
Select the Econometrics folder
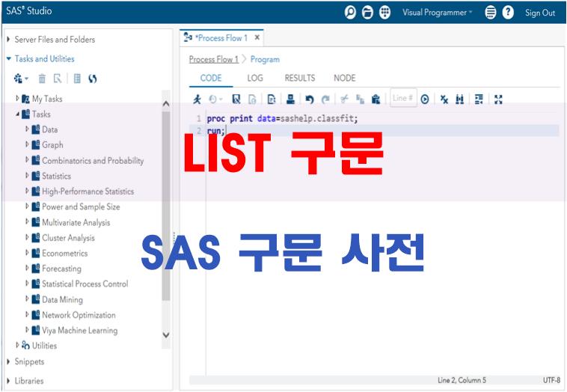coord(65,253)
